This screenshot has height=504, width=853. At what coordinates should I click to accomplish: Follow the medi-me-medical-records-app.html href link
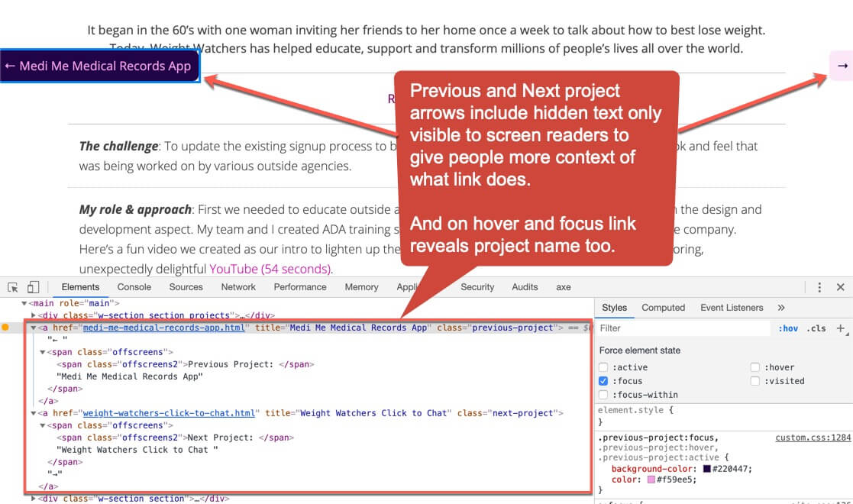coord(163,328)
